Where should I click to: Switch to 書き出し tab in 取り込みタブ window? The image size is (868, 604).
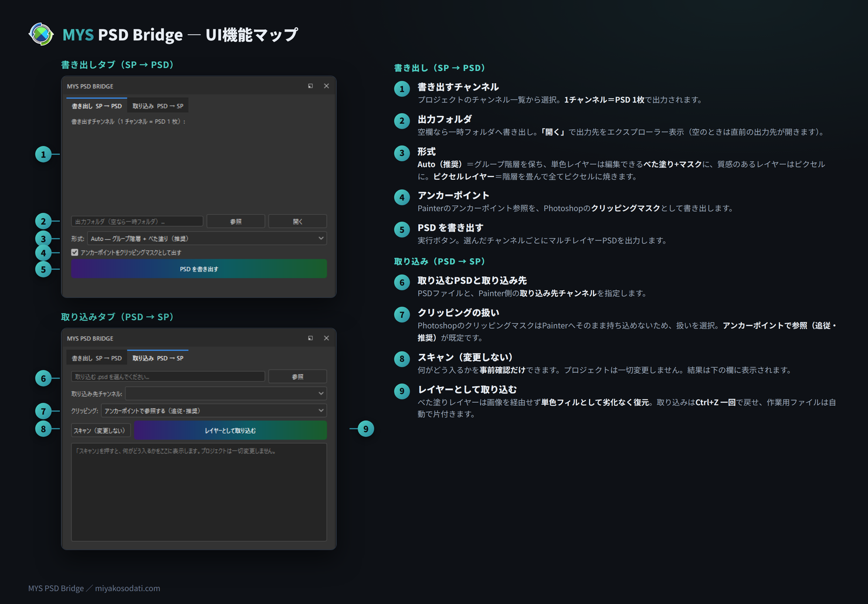(x=97, y=358)
